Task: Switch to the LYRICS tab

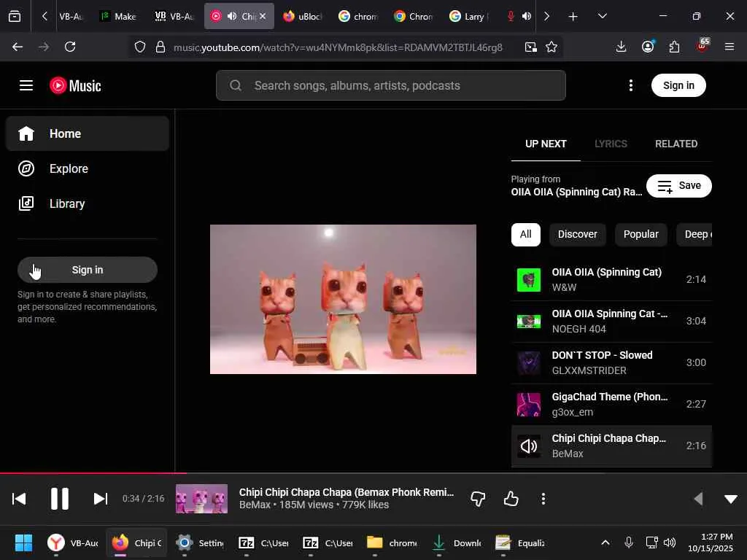Action: (x=611, y=144)
